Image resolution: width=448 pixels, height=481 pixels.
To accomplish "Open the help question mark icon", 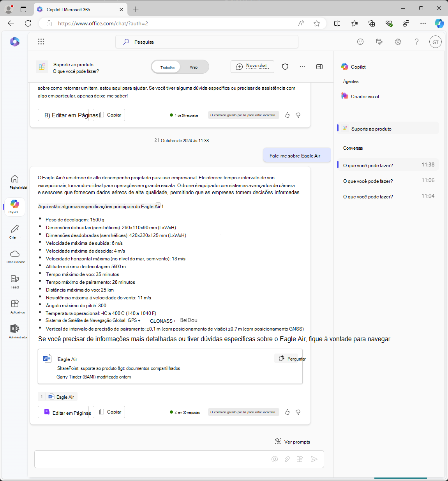I will pyautogui.click(x=416, y=42).
